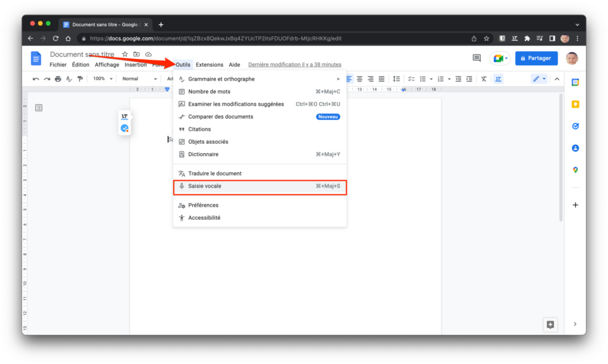This screenshot has width=608, height=364.
Task: Click the undo arrow in toolbar
Action: click(36, 79)
